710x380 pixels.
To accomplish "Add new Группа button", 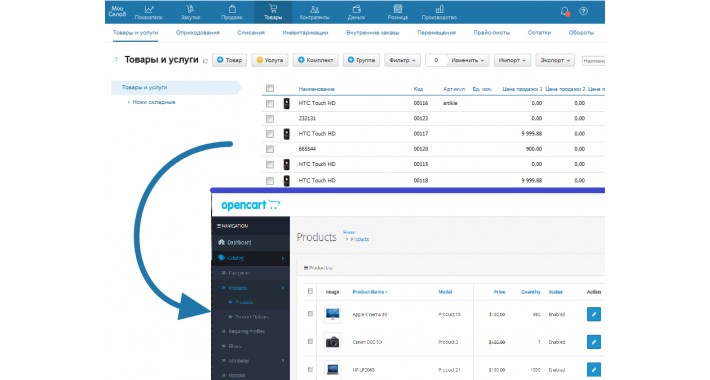I will click(361, 60).
